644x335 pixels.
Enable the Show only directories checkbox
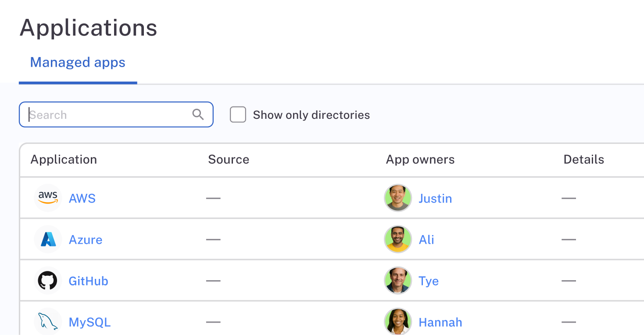[x=238, y=114]
